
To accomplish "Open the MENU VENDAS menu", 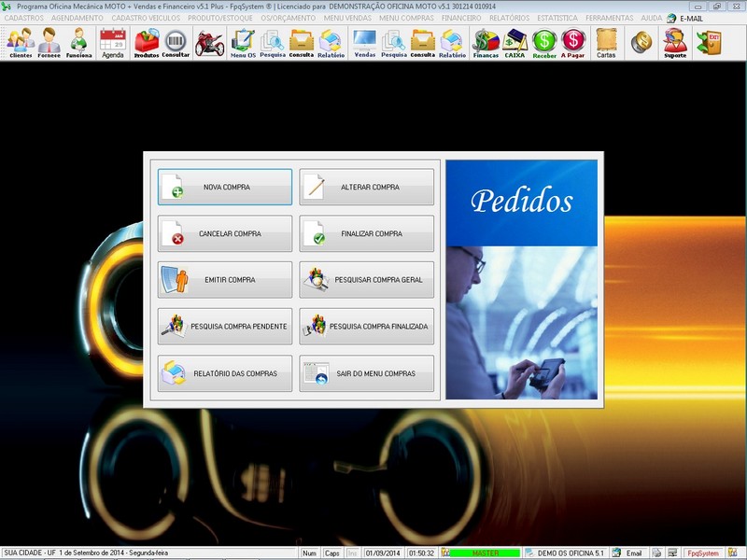I will [347, 18].
